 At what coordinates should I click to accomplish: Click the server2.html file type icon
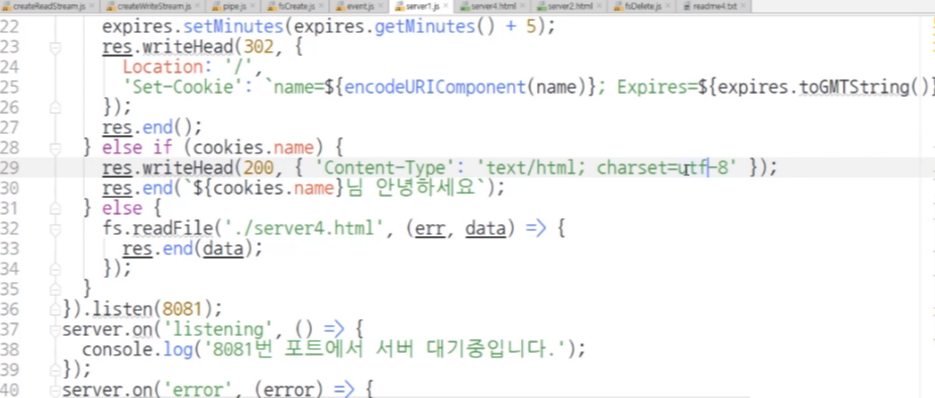coord(541,7)
